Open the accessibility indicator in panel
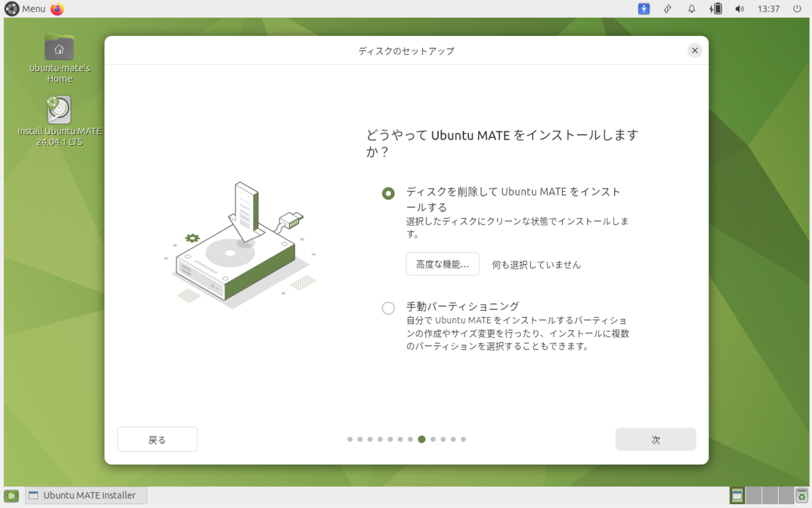Image resolution: width=812 pixels, height=508 pixels. pos(644,9)
